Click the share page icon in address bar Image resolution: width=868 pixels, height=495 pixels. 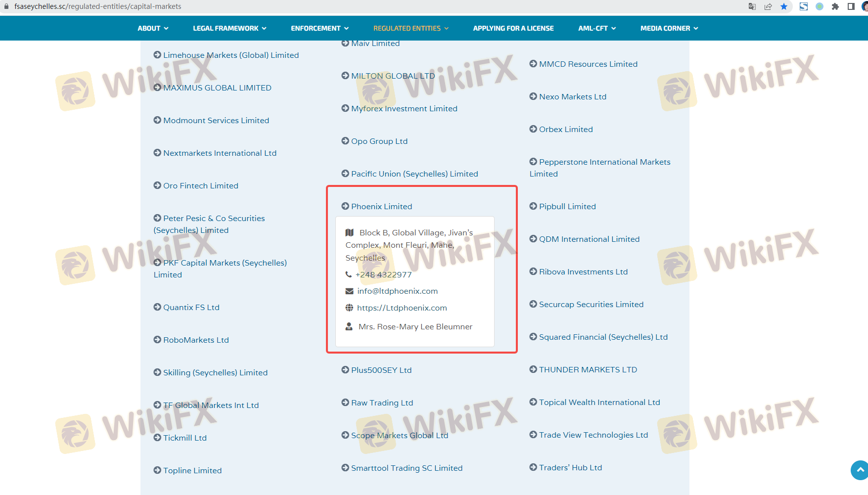768,6
